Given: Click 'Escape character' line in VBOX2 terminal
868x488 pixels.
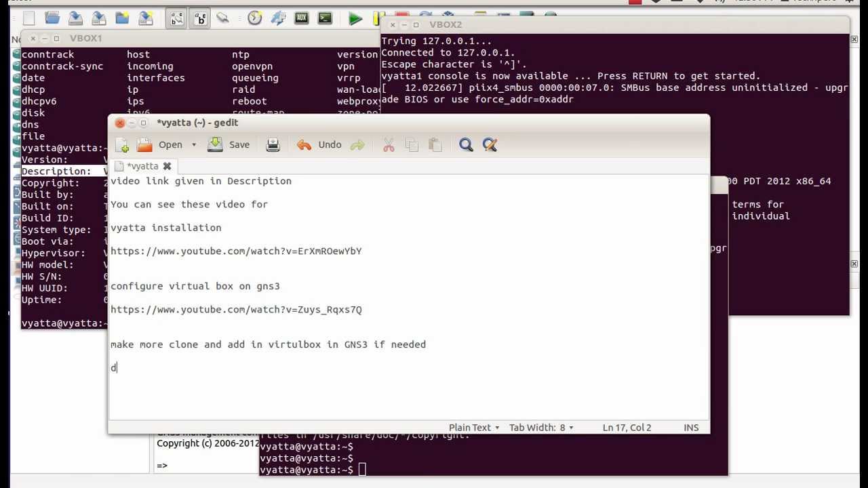Looking at the screenshot, I should click(x=454, y=64).
